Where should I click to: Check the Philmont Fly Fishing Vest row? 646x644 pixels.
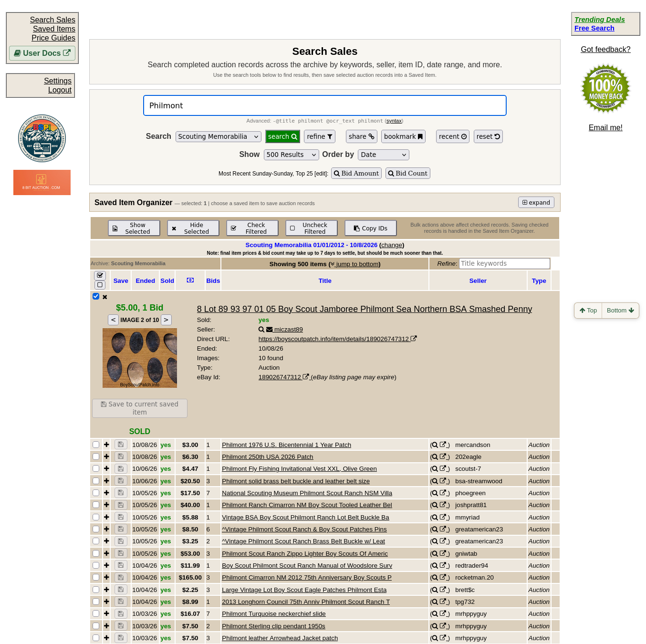coord(96,468)
